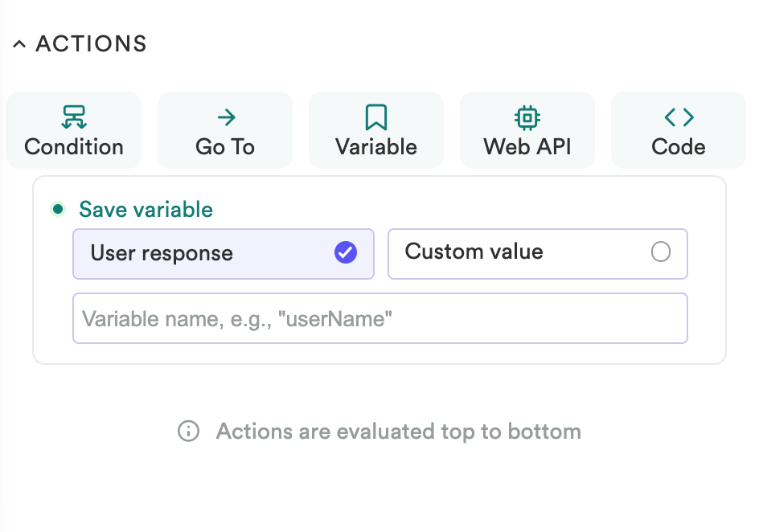759x532 pixels.
Task: Select the Custom value radio circle
Action: point(660,252)
